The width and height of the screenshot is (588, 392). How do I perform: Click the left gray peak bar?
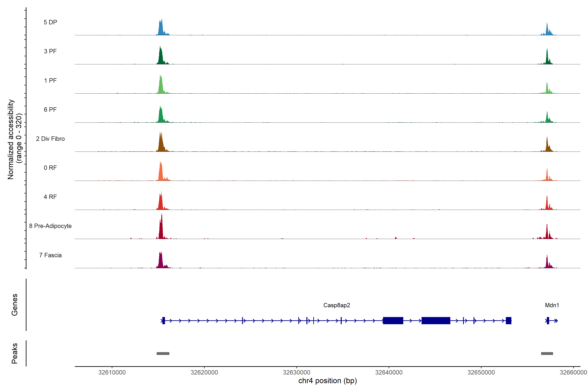click(x=163, y=353)
